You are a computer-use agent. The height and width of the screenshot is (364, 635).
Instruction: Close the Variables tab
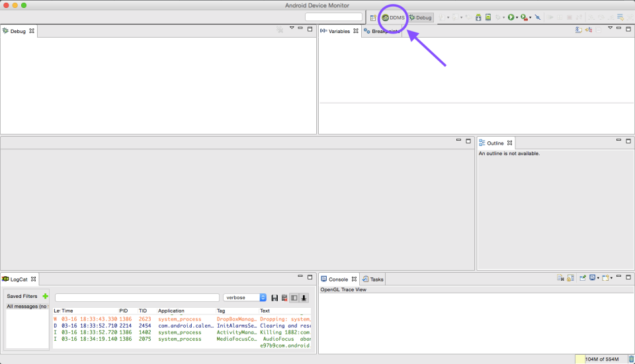(356, 31)
